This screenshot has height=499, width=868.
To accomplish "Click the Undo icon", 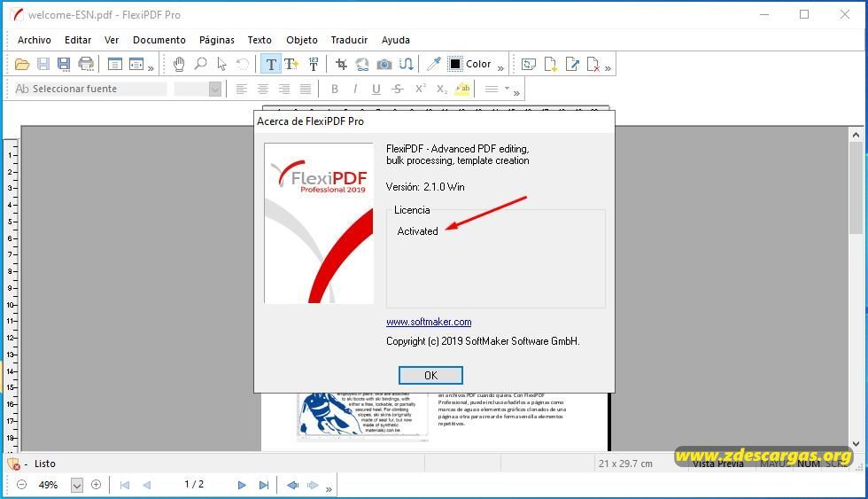I will coord(243,64).
